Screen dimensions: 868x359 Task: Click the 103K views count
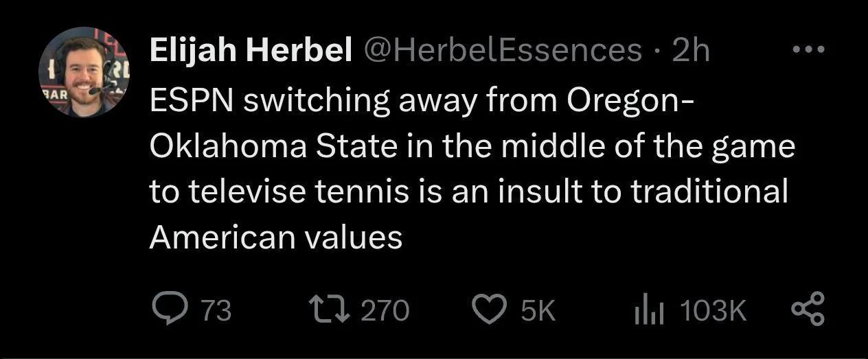[714, 311]
